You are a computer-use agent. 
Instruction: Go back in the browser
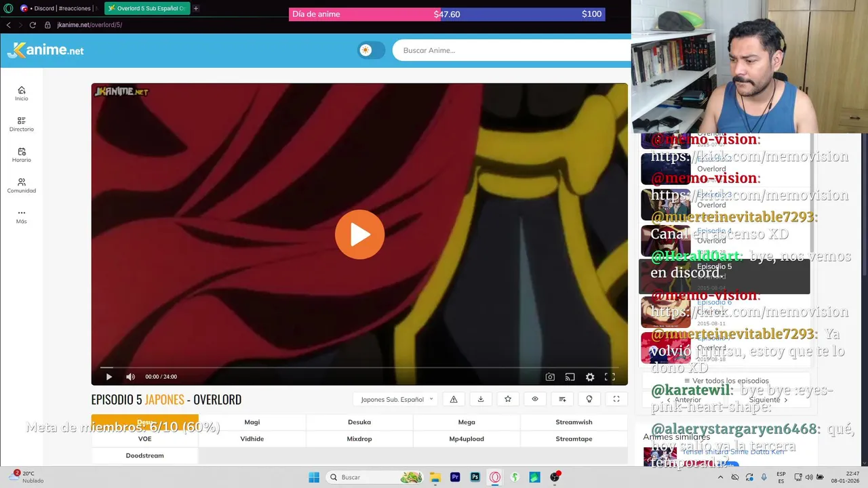(8, 25)
